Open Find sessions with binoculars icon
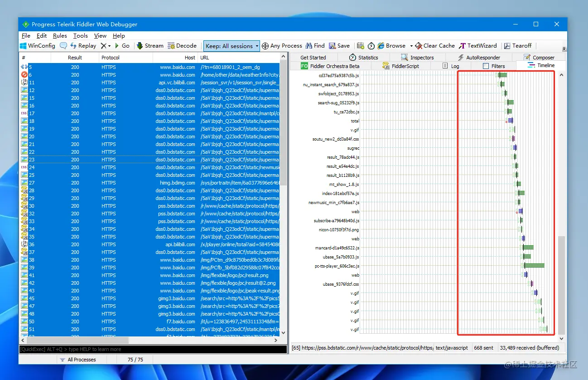 [x=315, y=46]
